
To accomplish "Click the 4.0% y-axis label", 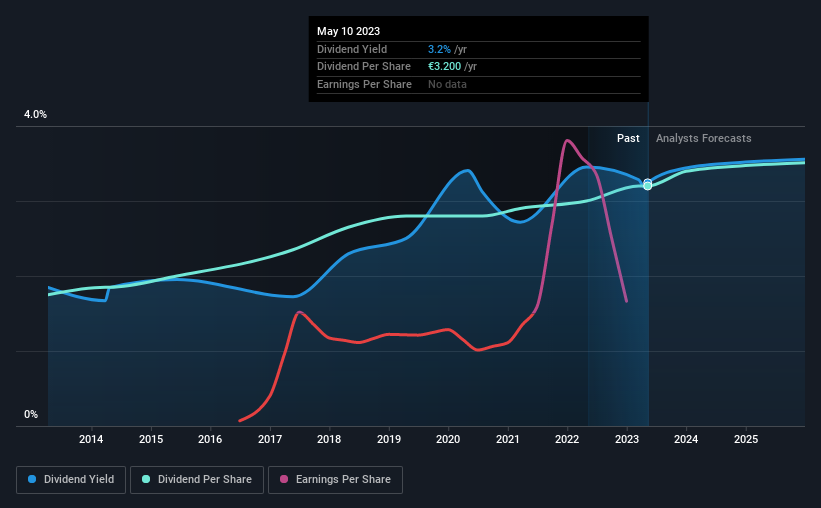I will [x=35, y=114].
